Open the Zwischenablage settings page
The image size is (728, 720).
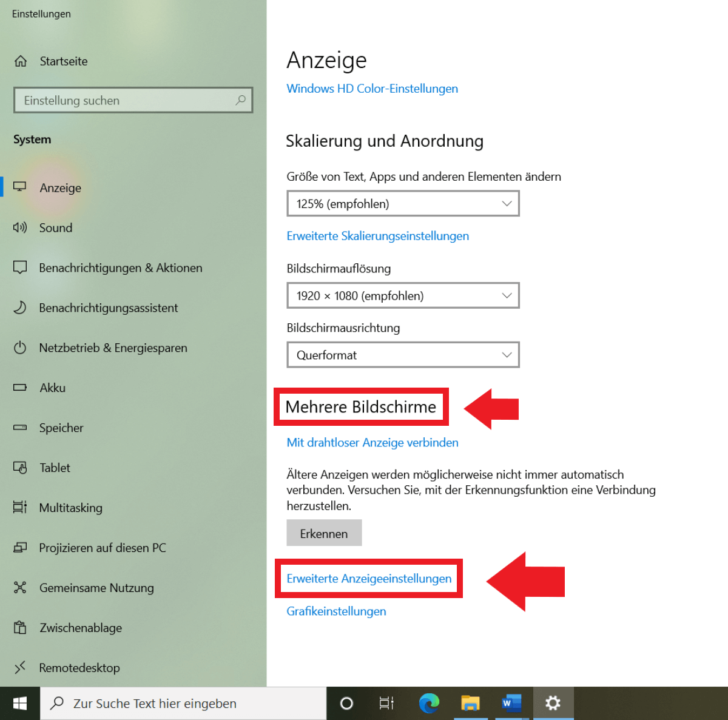[81, 628]
